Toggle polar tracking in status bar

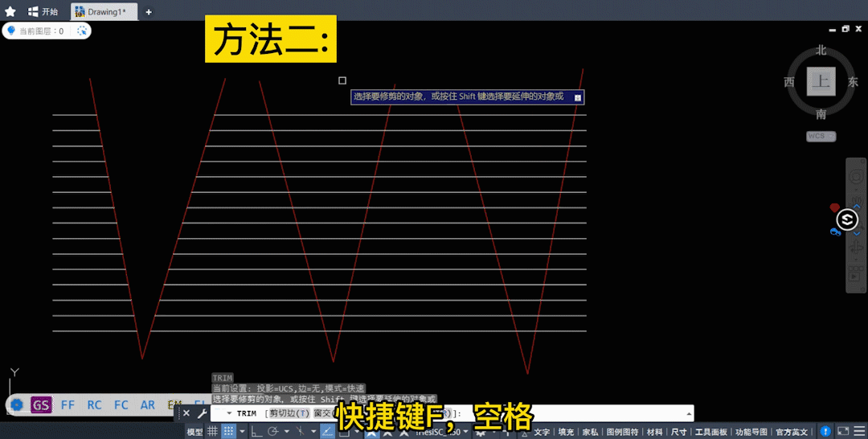(x=273, y=431)
